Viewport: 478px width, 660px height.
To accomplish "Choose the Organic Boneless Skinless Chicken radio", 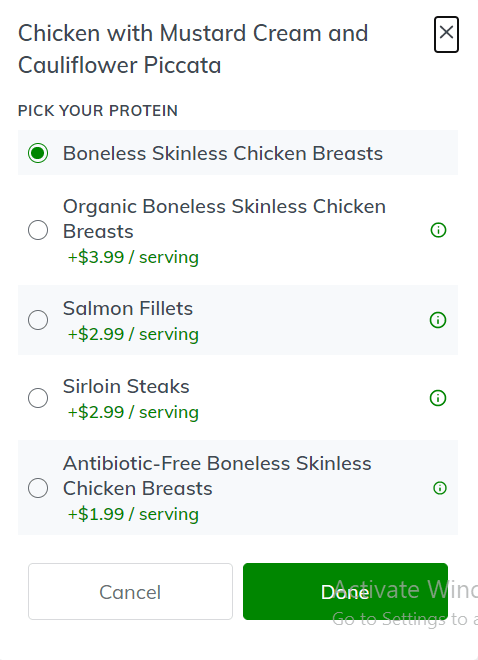I will coord(38,230).
